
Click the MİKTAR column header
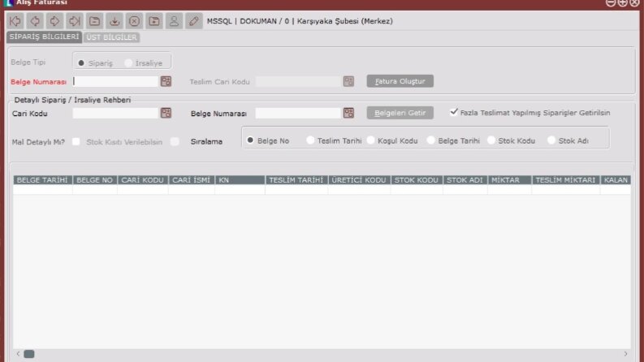pyautogui.click(x=510, y=180)
